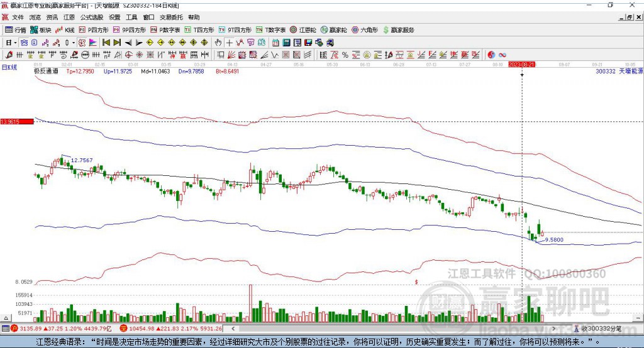Viewport: 644px width, 348px height.
Task: Open the 江恩轮 Gann wheel
Action: click(303, 30)
